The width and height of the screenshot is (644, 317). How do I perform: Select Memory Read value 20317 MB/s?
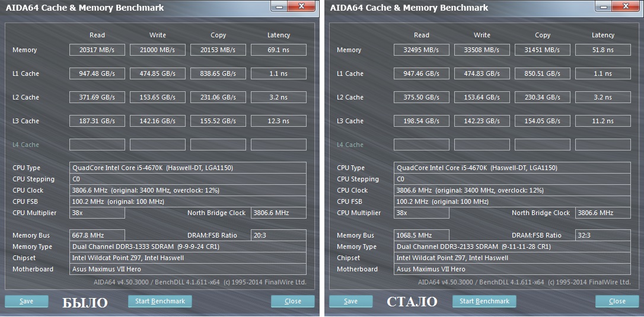(x=97, y=50)
